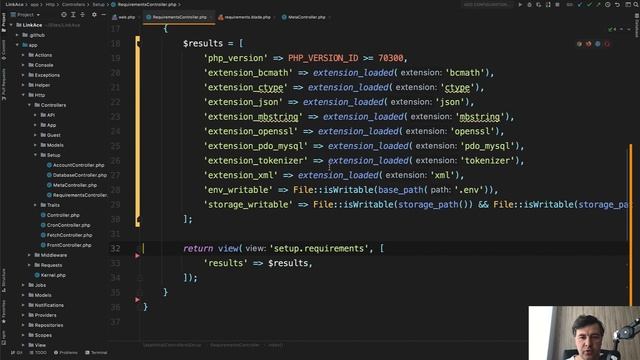Image resolution: width=640 pixels, height=360 pixels.
Task: Open Structure tool window on left edge
Action: coord(4,280)
